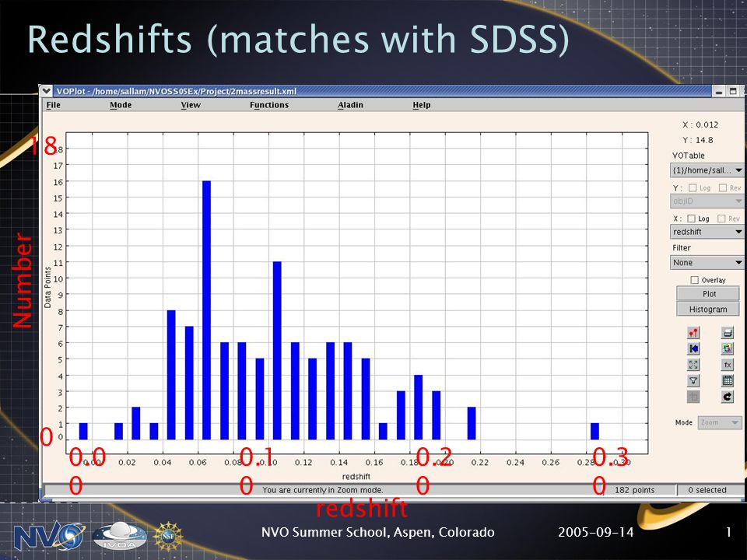Viewport: 747px width, 560px height.
Task: Click the Histogram button
Action: (x=708, y=309)
